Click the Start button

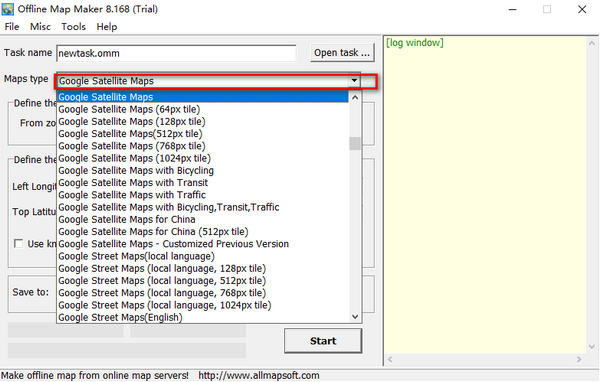pos(323,341)
